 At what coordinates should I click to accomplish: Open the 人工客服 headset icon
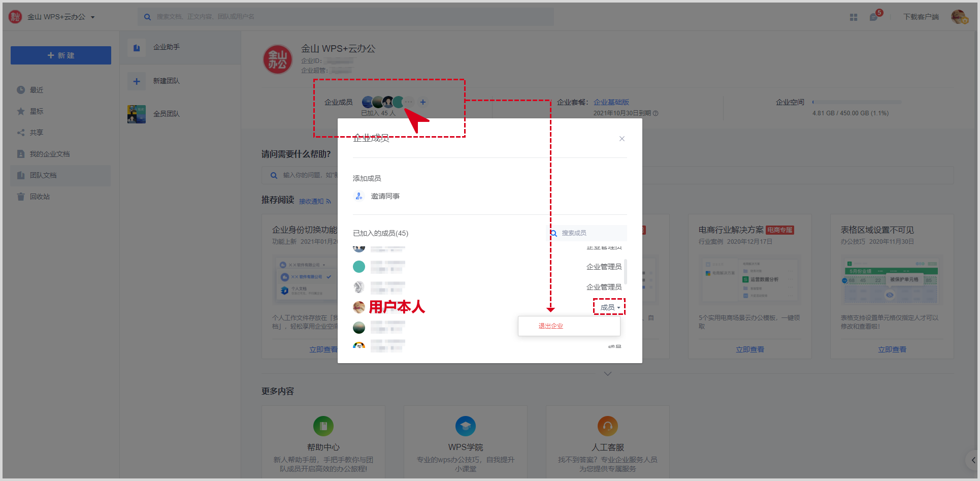coord(608,426)
